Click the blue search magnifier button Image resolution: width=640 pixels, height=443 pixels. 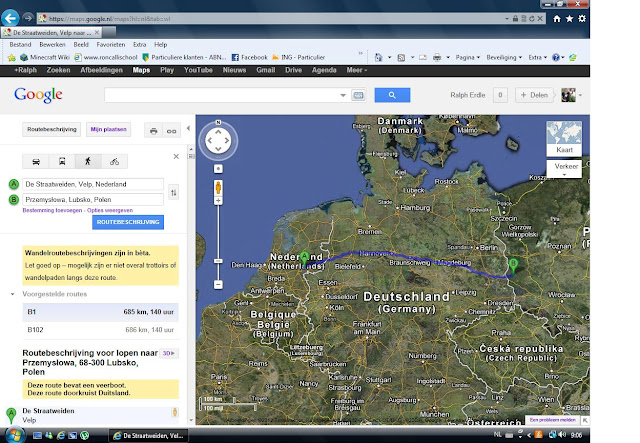392,95
